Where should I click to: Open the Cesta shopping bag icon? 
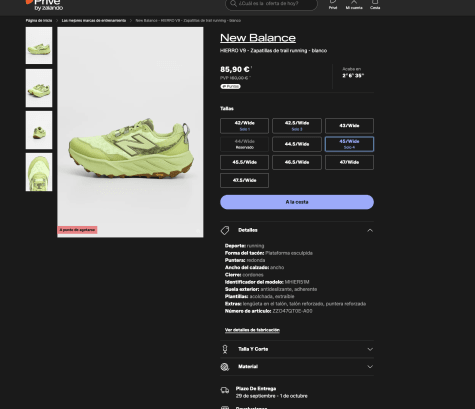pos(375,4)
